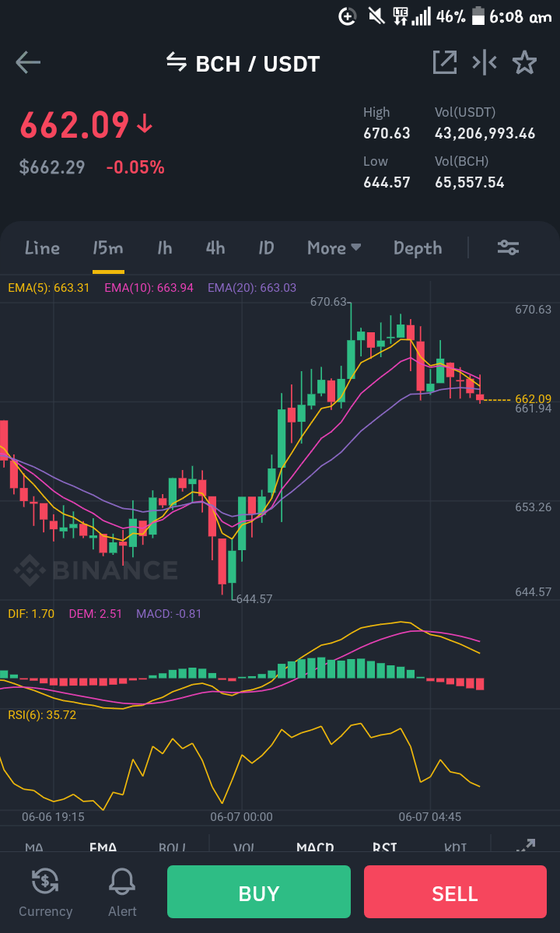This screenshot has width=560, height=933.
Task: Go back using the arrow icon
Action: (x=27, y=62)
